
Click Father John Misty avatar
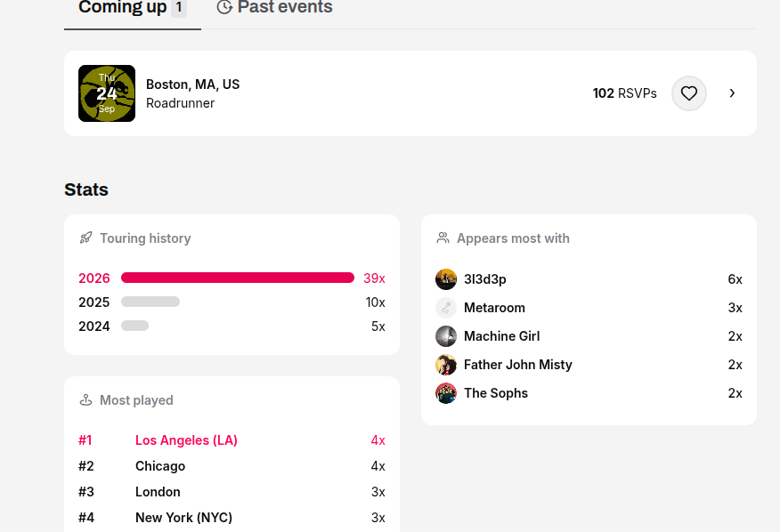446,365
